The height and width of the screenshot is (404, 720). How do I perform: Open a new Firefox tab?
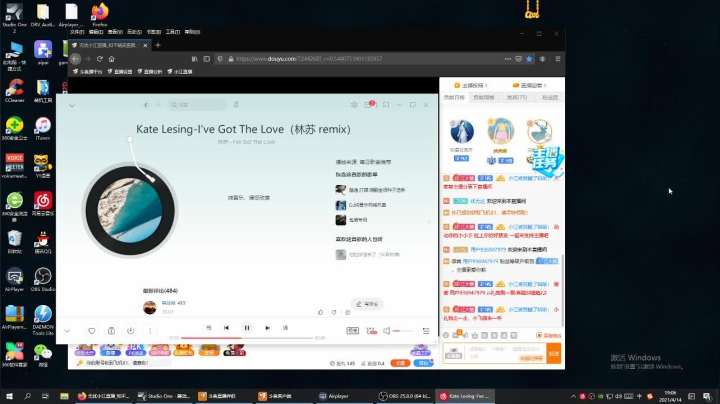point(158,45)
